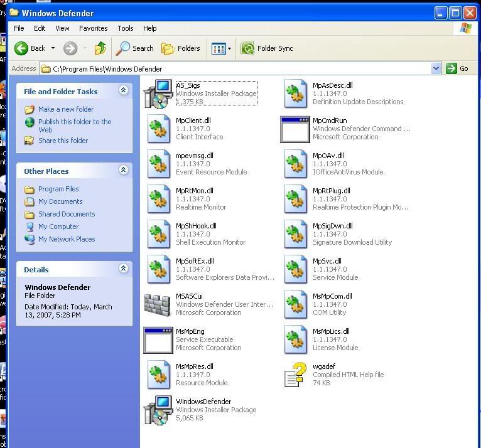Select the wgadef help file icon
The height and width of the screenshot is (448, 481).
(295, 375)
